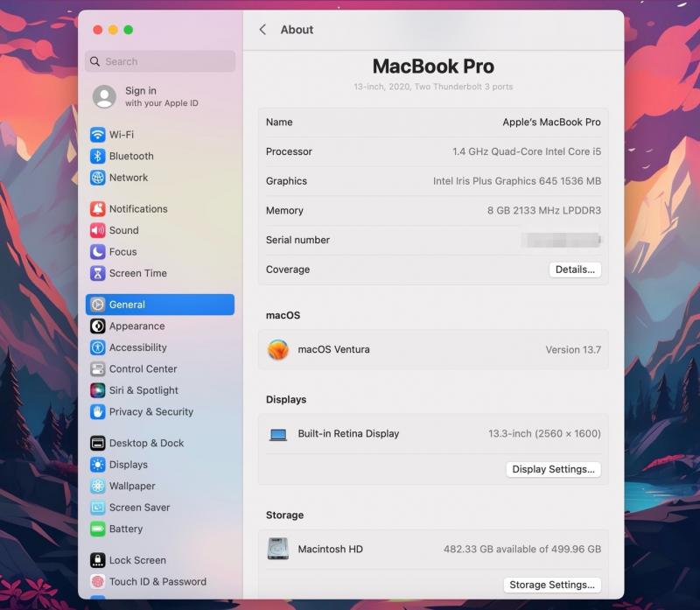Click the Lock Screen padlock icon
700x610 pixels.
click(x=98, y=560)
